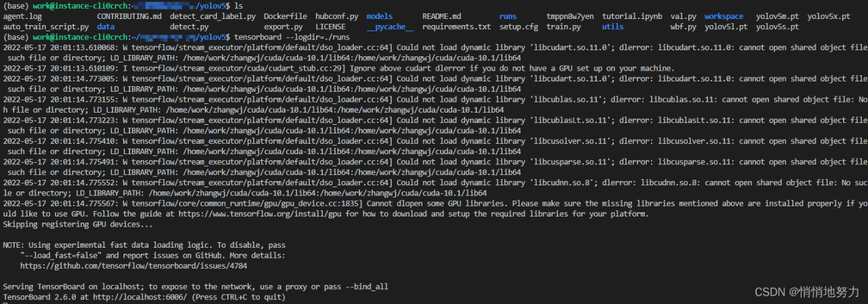Click requirements.txt in the listing

tap(456, 27)
